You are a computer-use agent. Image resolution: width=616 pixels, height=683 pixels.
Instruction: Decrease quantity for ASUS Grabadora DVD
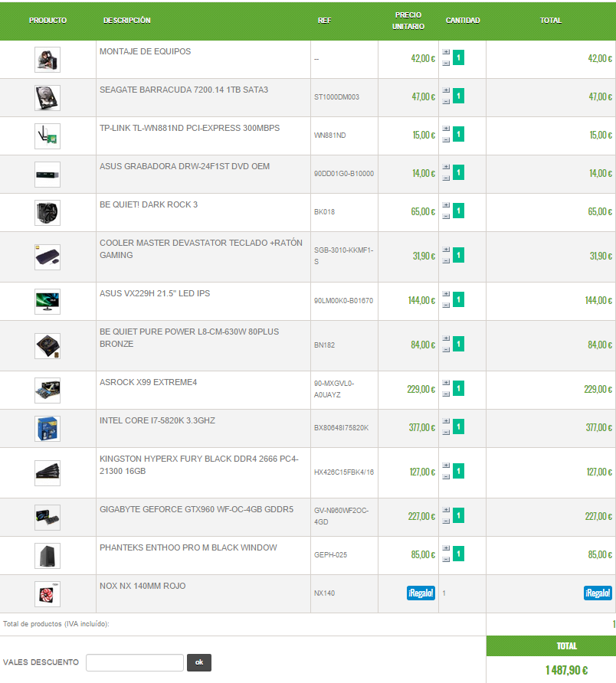click(x=446, y=178)
